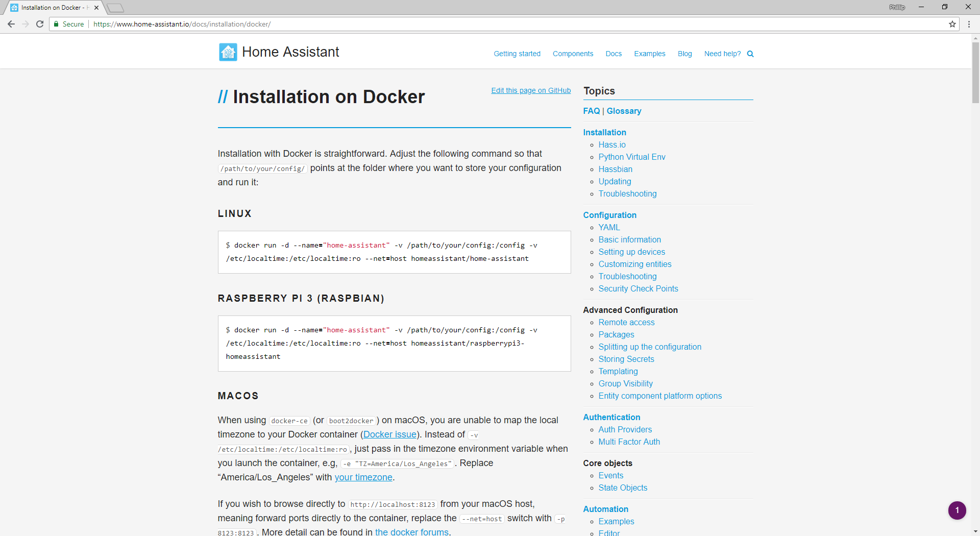The height and width of the screenshot is (536, 980).
Task: Open the State Objects link
Action: pyautogui.click(x=623, y=488)
